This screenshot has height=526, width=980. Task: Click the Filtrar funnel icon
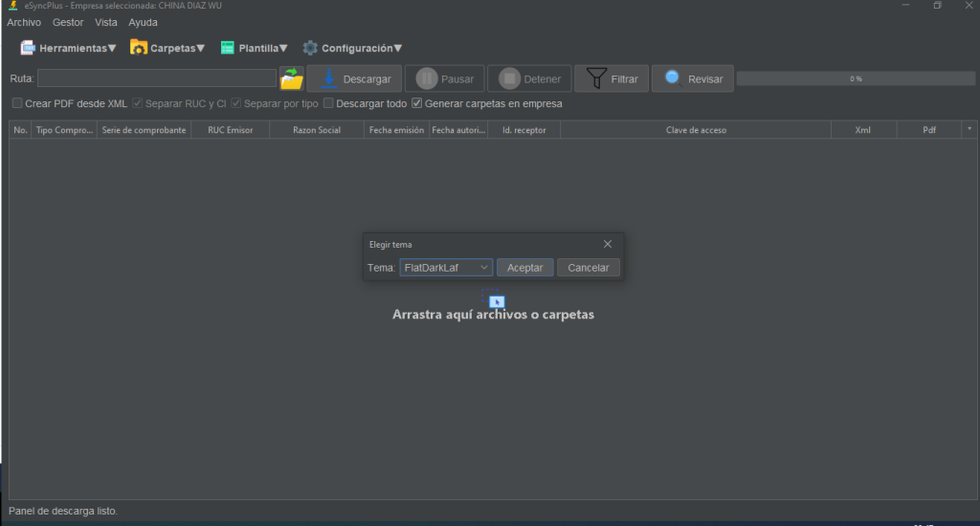596,78
